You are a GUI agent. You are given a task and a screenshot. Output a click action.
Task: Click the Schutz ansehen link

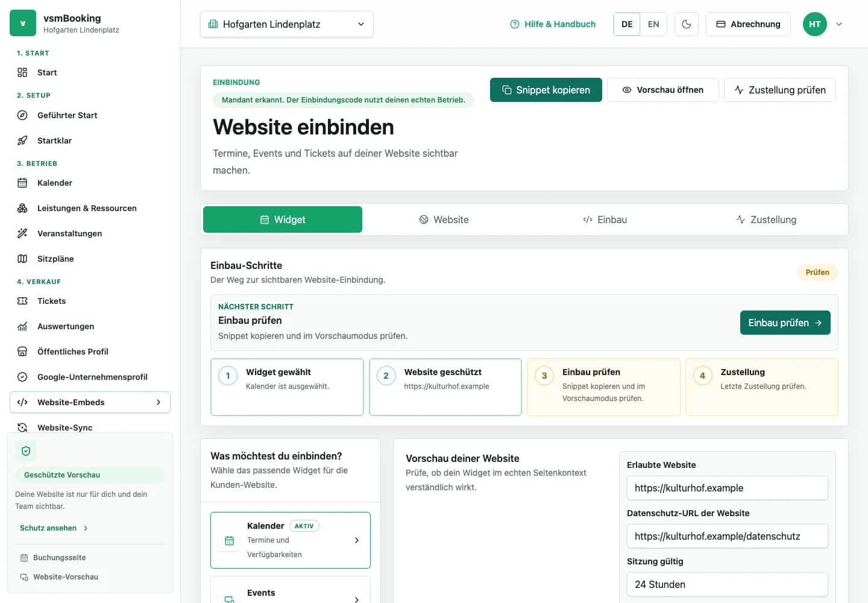coord(54,528)
